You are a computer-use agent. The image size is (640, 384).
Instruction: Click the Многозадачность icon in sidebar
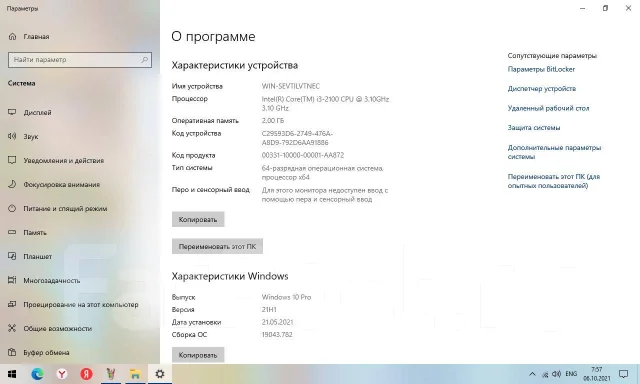[x=12, y=280]
